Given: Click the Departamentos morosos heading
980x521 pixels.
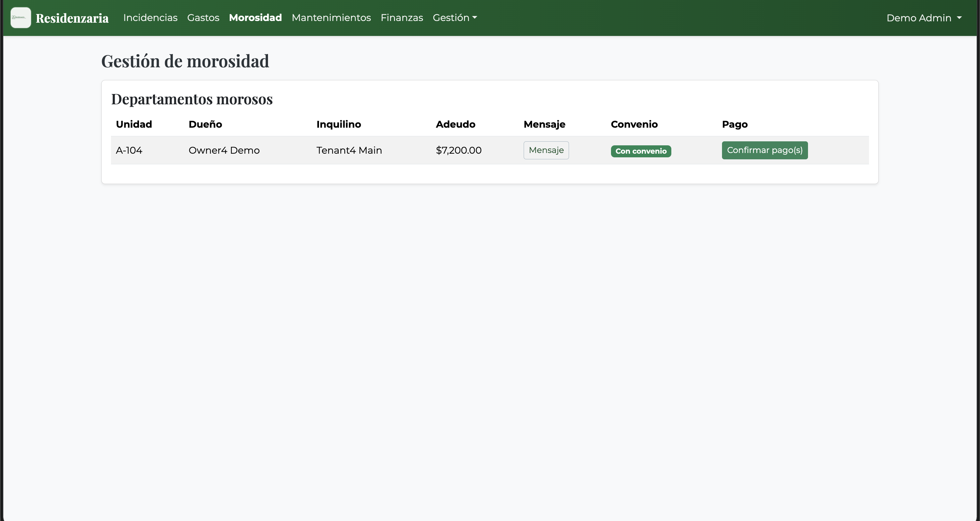Looking at the screenshot, I should 192,99.
